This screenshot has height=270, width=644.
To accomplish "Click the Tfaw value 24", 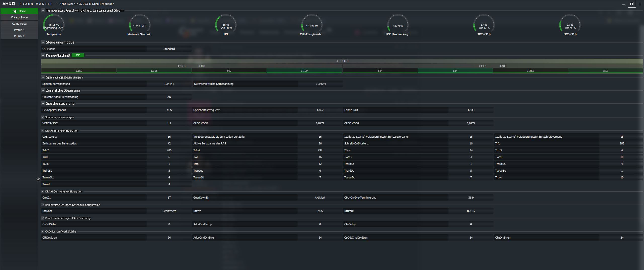I will (x=471, y=150).
